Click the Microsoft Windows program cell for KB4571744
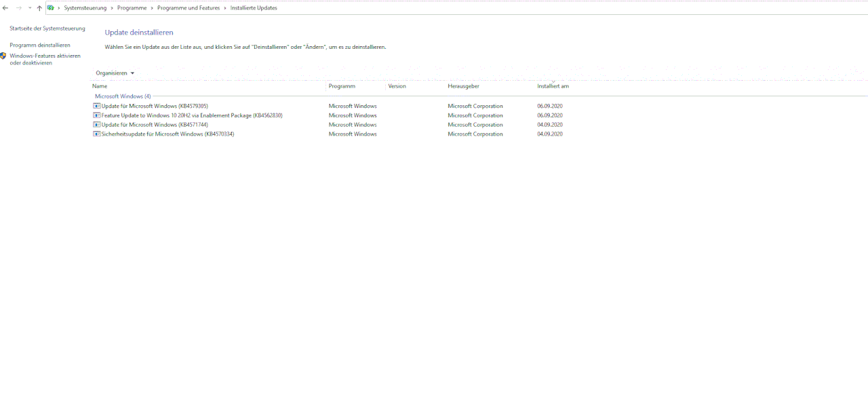This screenshot has height=420, width=868. coord(353,125)
